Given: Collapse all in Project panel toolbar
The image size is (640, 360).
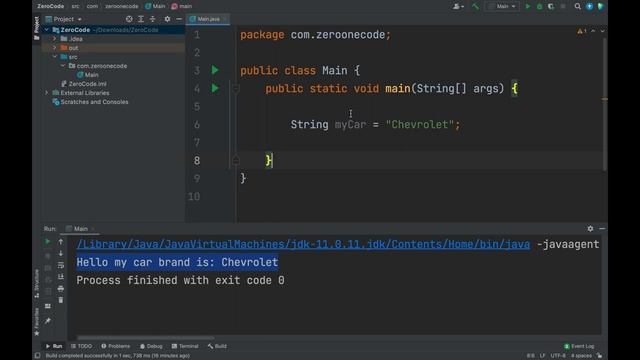Looking at the screenshot, I should click(153, 19).
